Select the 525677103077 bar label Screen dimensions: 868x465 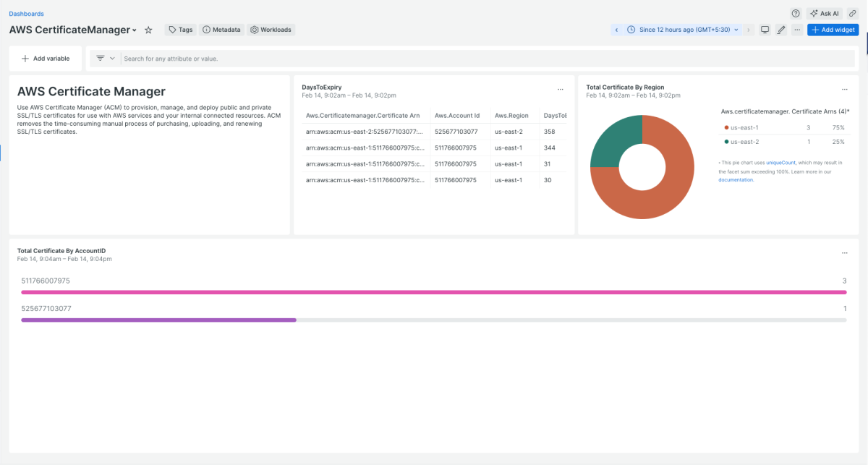tap(46, 308)
